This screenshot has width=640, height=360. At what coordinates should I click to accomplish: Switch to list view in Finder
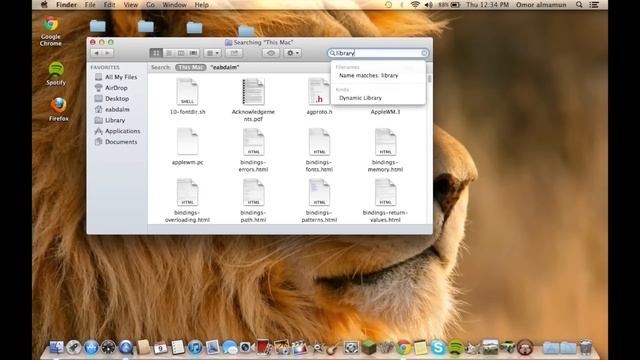pos(169,53)
